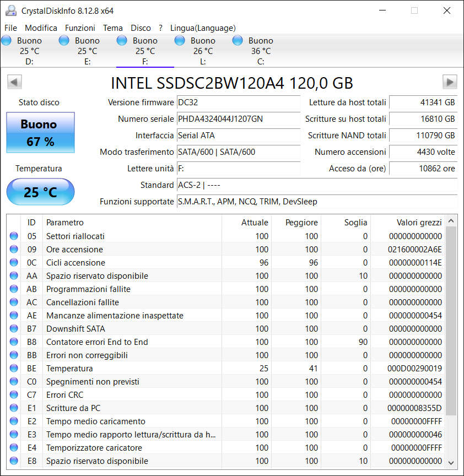464x476 pixels.
Task: Select disk E: status orb
Action: click(x=64, y=40)
